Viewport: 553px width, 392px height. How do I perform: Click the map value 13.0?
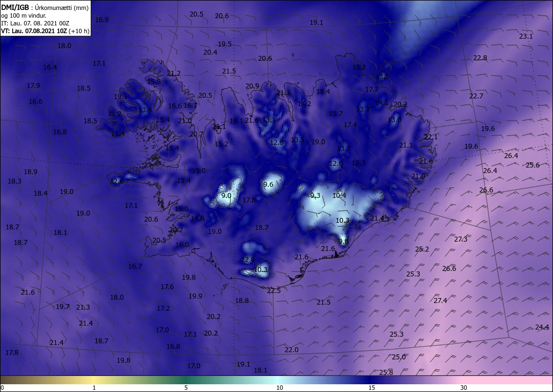pos(394,120)
